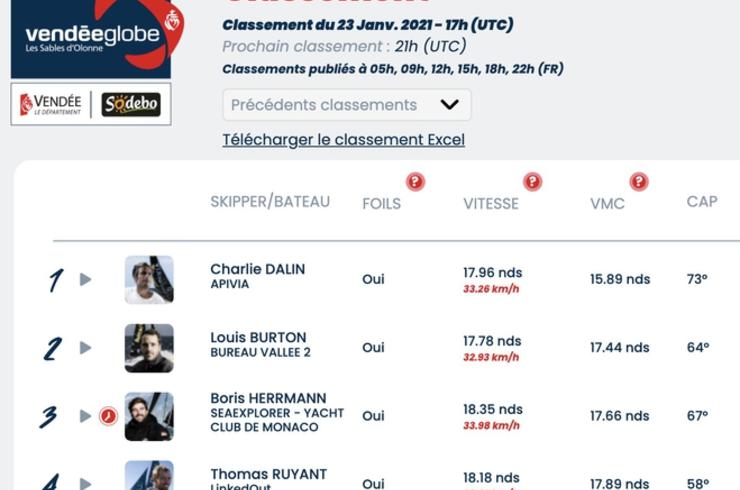The height and width of the screenshot is (490, 740).
Task: Expand Louis Burton's row triangle
Action: point(85,348)
